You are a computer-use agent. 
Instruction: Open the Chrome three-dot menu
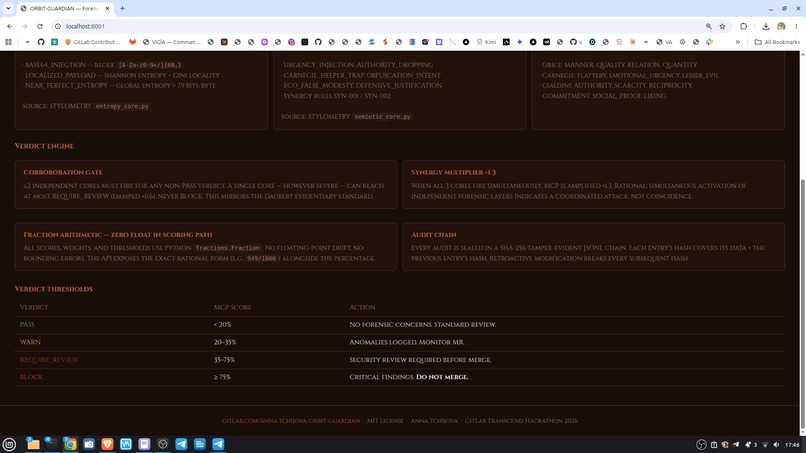coord(796,26)
